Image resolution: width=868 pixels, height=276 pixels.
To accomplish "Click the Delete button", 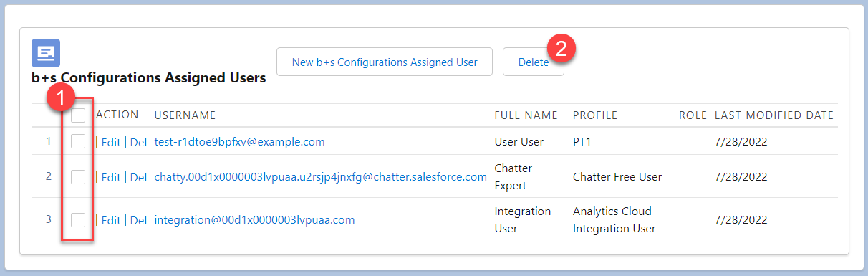I will coord(534,62).
